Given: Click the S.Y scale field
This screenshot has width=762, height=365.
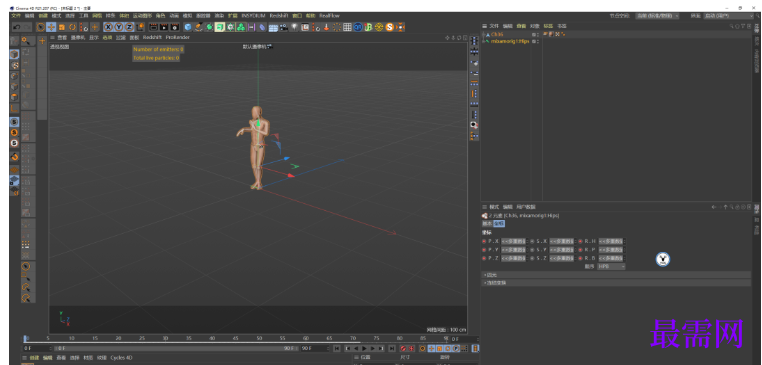Looking at the screenshot, I should pyautogui.click(x=562, y=249).
